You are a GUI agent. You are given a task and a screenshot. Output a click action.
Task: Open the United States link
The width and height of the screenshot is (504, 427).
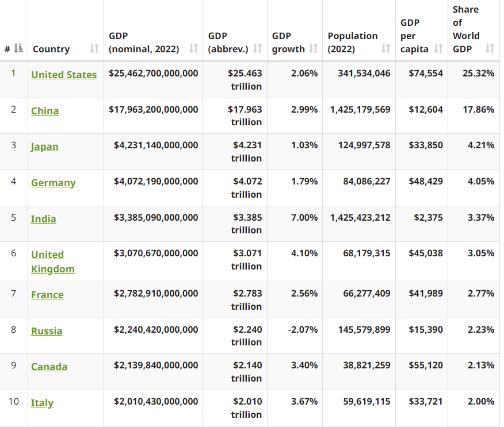click(x=64, y=75)
